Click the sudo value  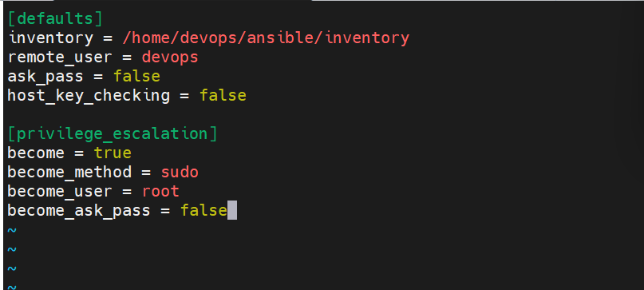180,172
